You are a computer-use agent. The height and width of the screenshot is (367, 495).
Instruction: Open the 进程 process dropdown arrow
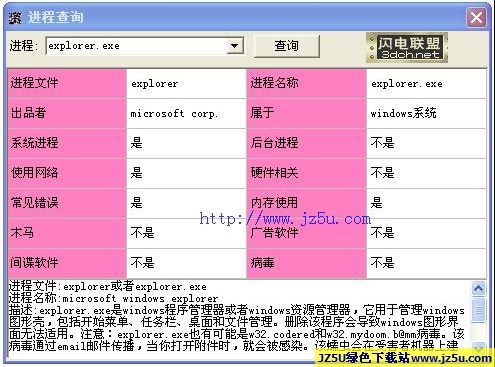pos(235,46)
